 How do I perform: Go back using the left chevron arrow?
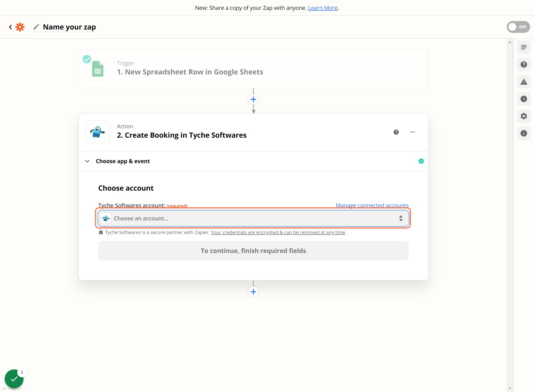pos(11,27)
